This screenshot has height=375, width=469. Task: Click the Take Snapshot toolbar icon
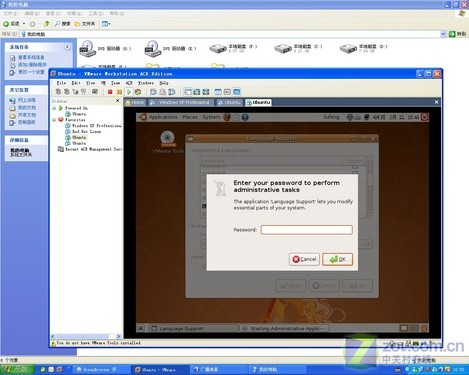153,92
